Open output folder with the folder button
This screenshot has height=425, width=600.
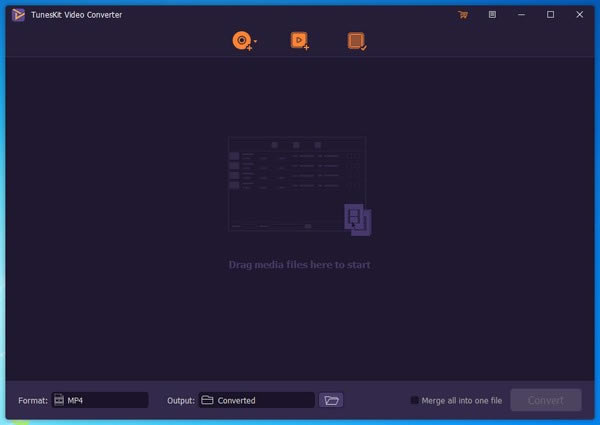tap(331, 400)
